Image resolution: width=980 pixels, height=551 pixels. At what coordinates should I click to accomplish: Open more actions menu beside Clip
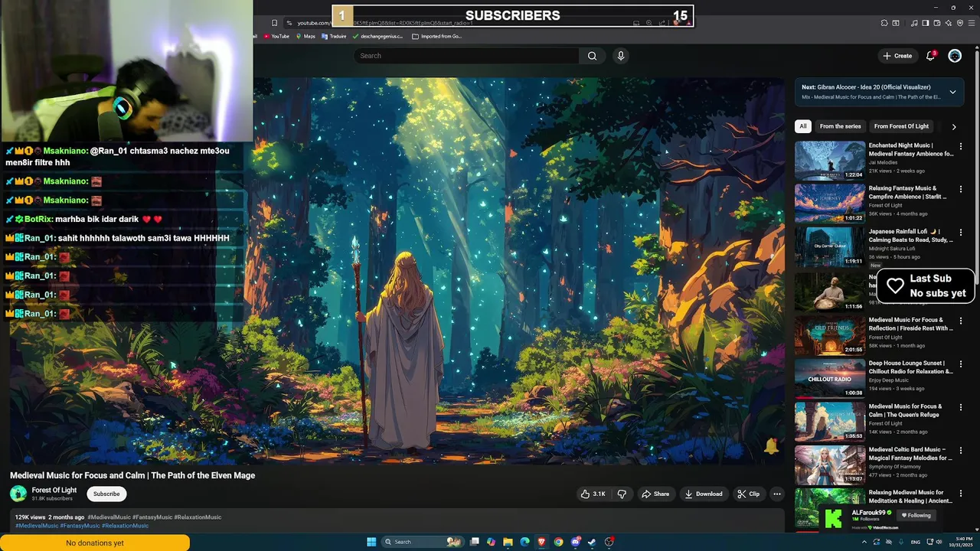pos(776,494)
